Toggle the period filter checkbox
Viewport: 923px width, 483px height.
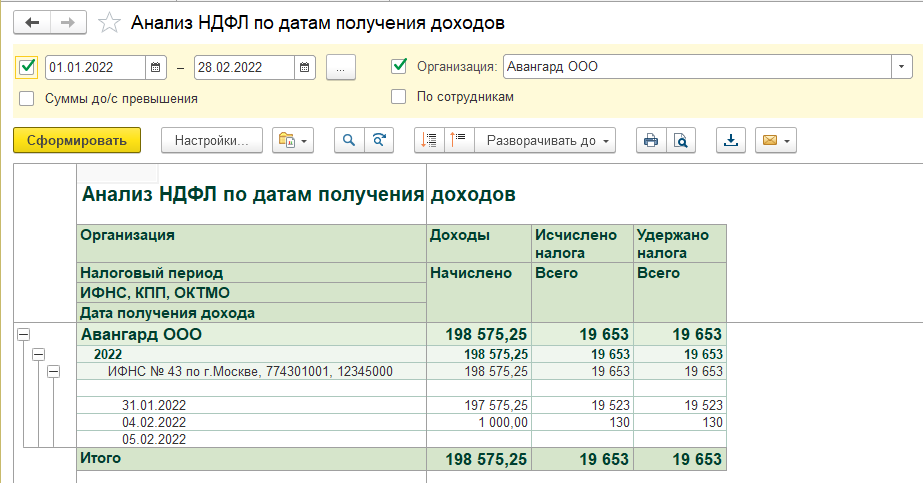(28, 67)
